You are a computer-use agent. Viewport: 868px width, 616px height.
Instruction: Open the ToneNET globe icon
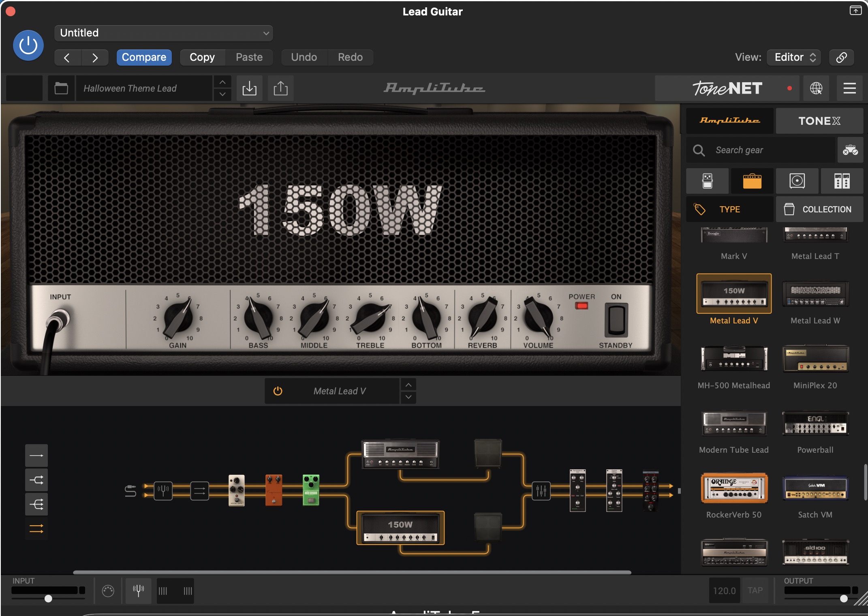point(816,88)
